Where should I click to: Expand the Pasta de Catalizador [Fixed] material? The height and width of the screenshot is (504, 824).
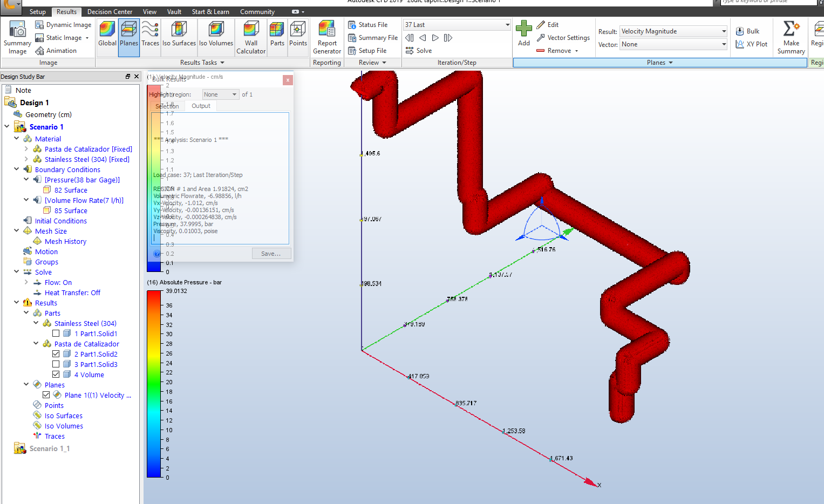point(26,149)
